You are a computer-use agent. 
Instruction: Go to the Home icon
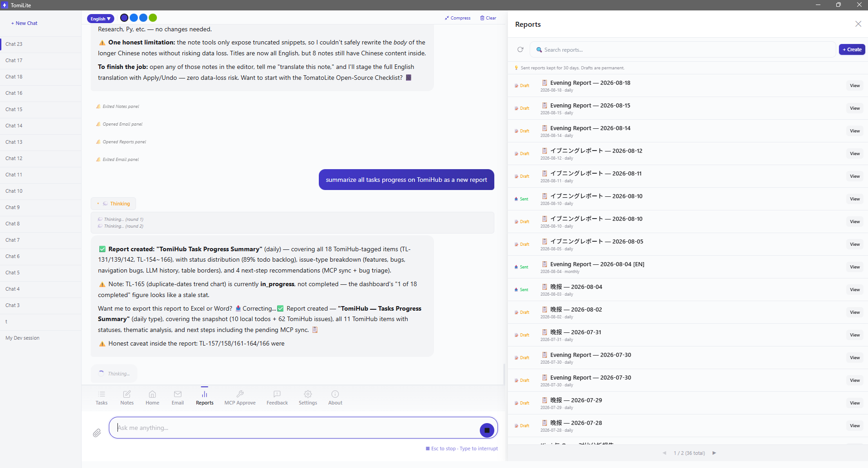click(x=152, y=394)
